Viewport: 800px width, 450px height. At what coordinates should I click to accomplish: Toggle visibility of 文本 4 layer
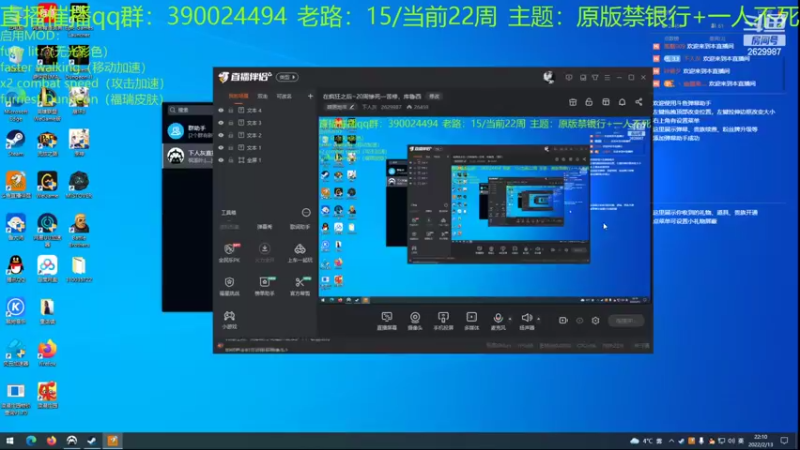(x=221, y=110)
